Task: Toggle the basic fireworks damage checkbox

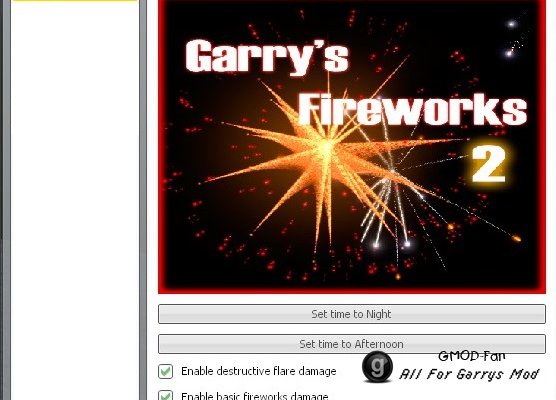Action: (x=166, y=395)
